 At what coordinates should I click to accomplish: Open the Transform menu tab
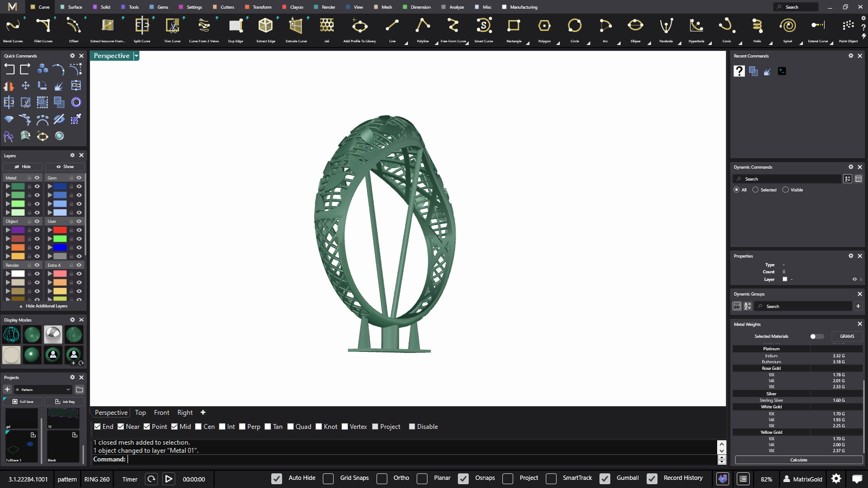point(258,7)
